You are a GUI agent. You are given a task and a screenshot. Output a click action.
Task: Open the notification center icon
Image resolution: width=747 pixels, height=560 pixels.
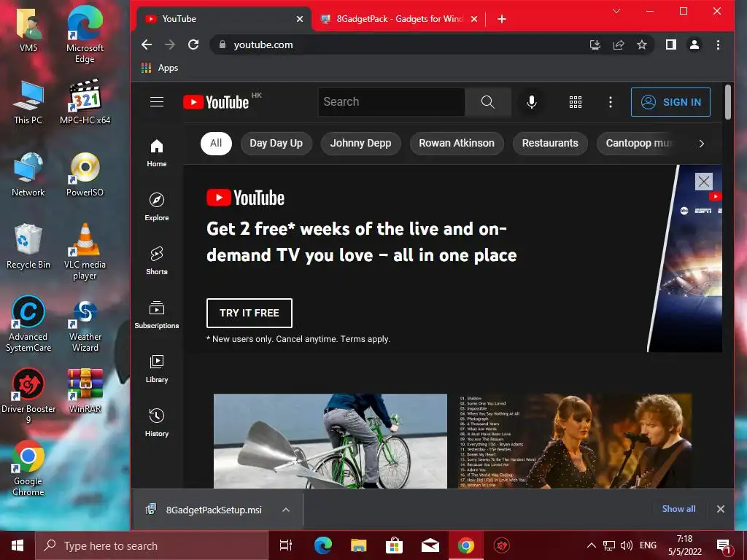[x=724, y=545]
